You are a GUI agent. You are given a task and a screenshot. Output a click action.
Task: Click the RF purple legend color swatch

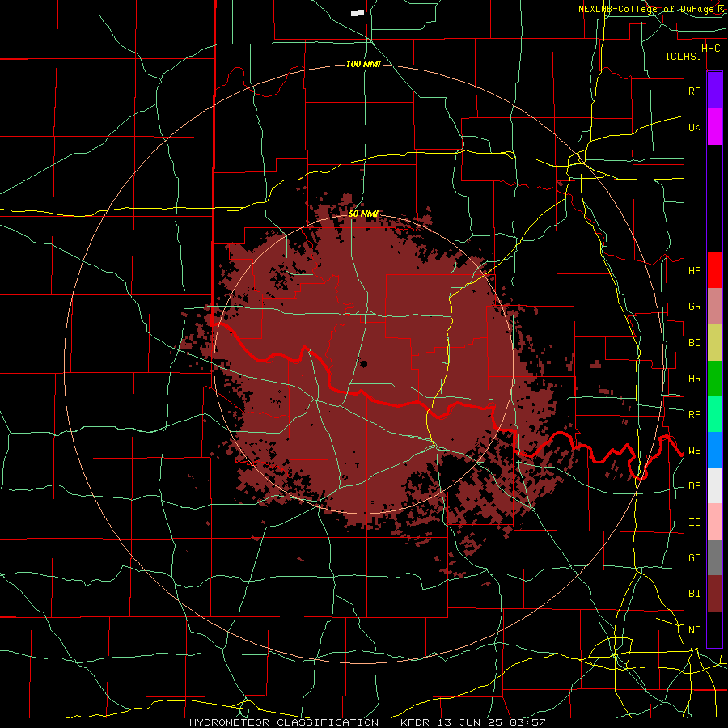(714, 91)
